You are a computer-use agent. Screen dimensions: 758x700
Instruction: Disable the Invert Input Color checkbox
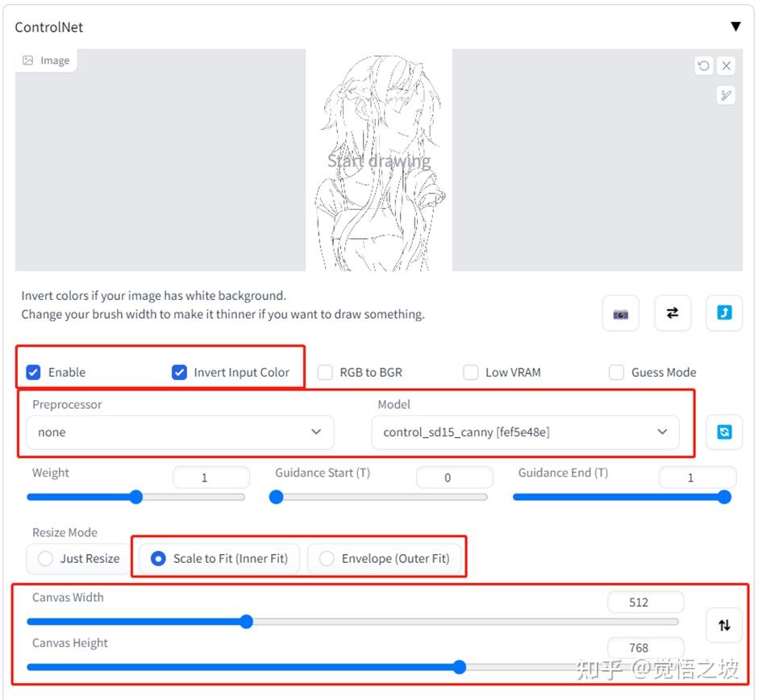coord(179,372)
